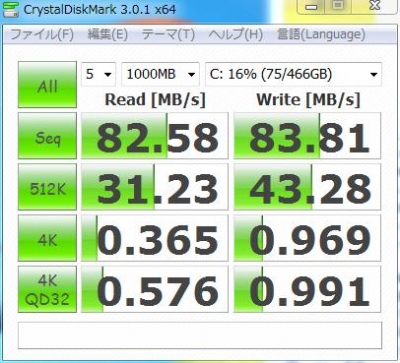Close the CrystalDiskMark window
This screenshot has width=400, height=363.
(375, 6)
